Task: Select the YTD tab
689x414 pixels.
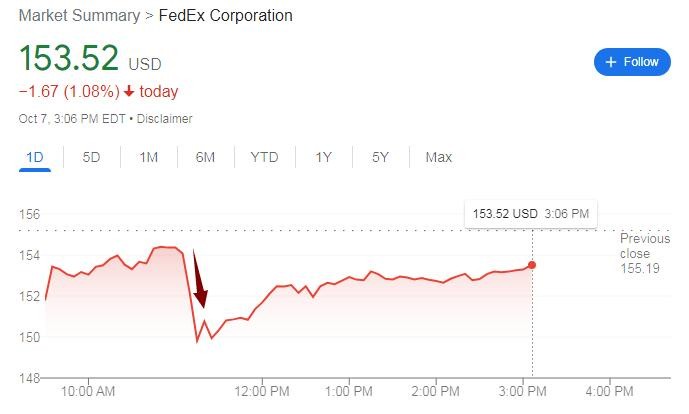Action: point(264,157)
